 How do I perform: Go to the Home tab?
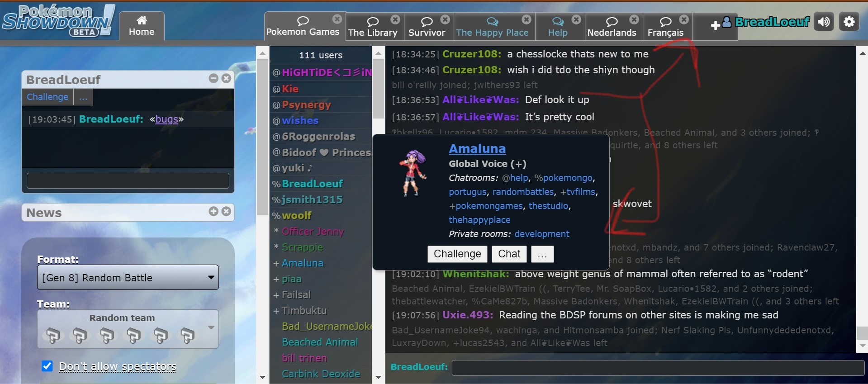[x=142, y=26]
